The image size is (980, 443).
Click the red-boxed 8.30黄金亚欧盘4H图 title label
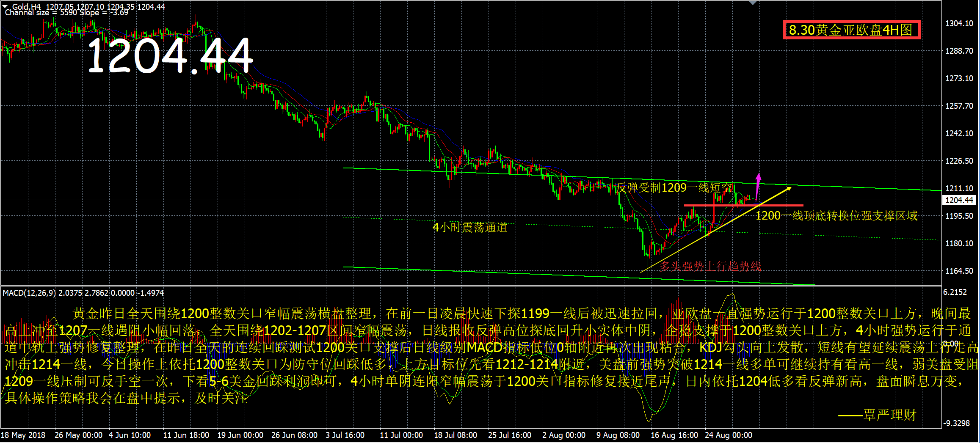tap(851, 30)
